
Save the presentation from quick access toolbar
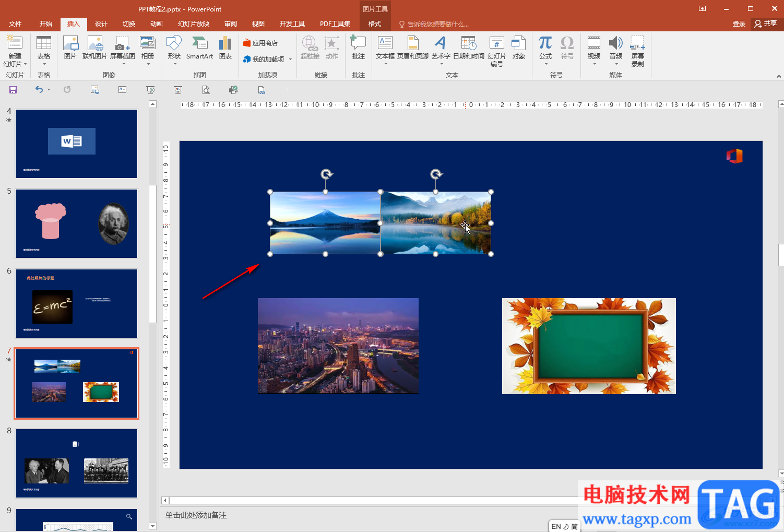(13, 90)
